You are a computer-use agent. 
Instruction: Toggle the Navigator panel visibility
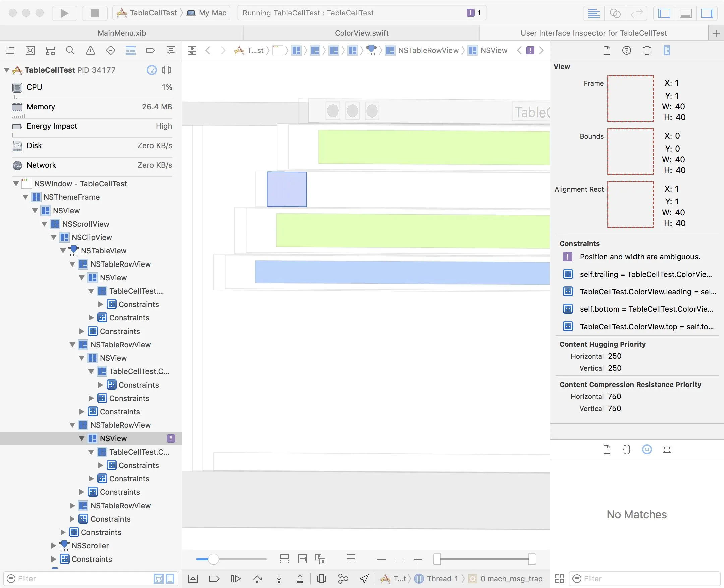(x=664, y=13)
